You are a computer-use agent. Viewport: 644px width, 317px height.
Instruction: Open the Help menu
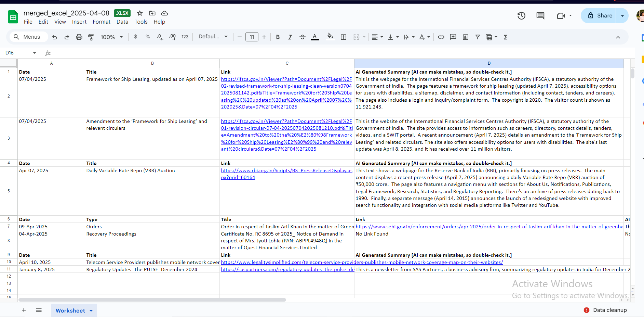159,22
